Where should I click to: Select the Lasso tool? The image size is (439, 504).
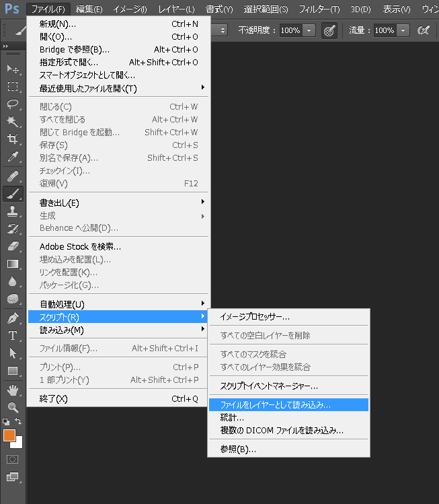[x=13, y=104]
